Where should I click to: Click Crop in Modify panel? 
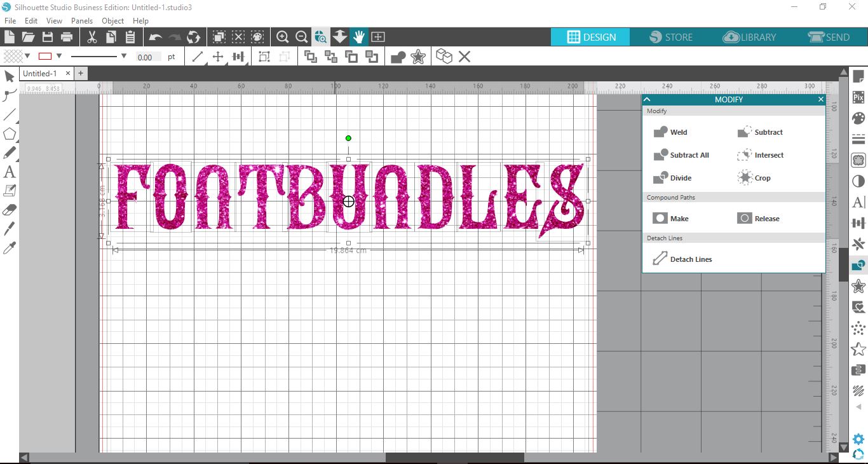pos(754,178)
